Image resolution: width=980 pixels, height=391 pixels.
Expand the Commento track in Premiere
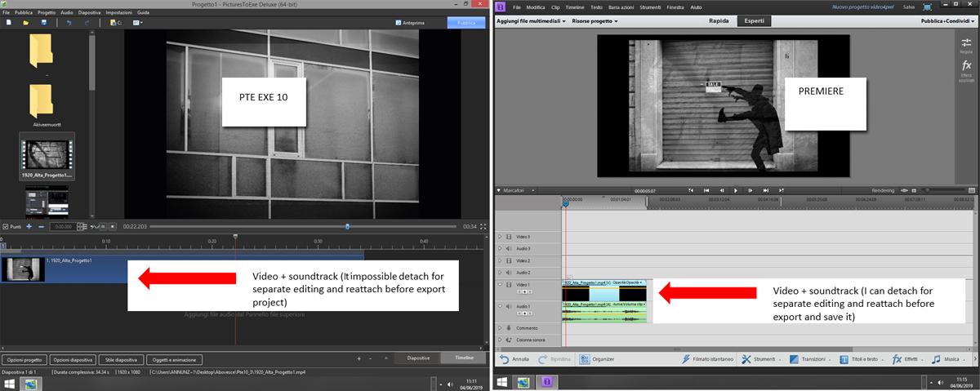click(500, 327)
